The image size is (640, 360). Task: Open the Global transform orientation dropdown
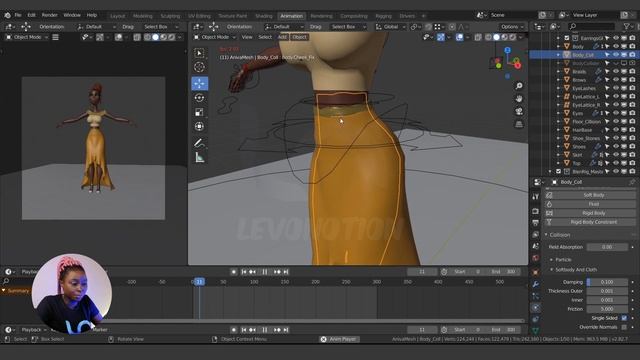coord(390,27)
